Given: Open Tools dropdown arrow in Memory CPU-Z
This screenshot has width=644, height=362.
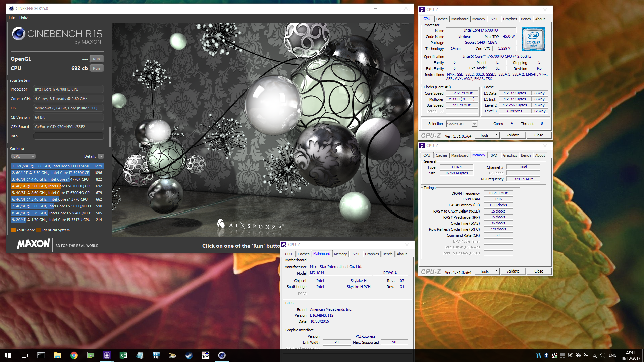Looking at the screenshot, I should (496, 271).
